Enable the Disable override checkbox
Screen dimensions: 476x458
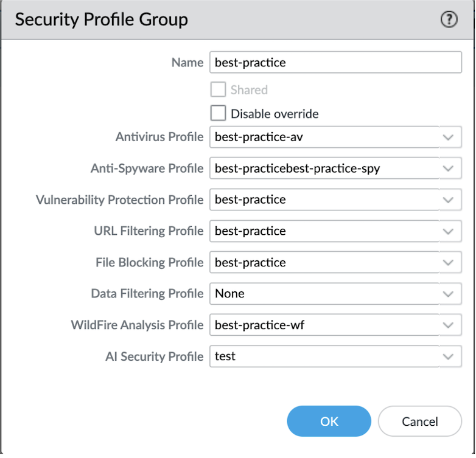(x=218, y=114)
